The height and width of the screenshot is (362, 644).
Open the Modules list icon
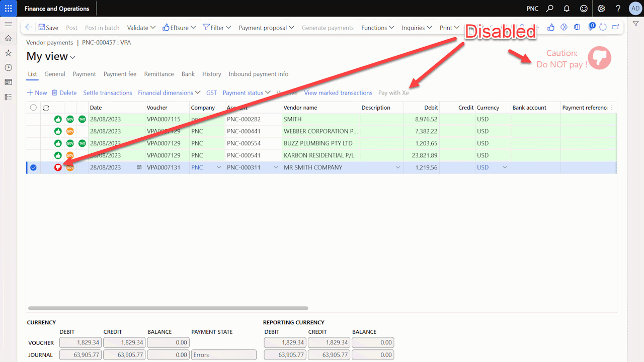(x=8, y=97)
